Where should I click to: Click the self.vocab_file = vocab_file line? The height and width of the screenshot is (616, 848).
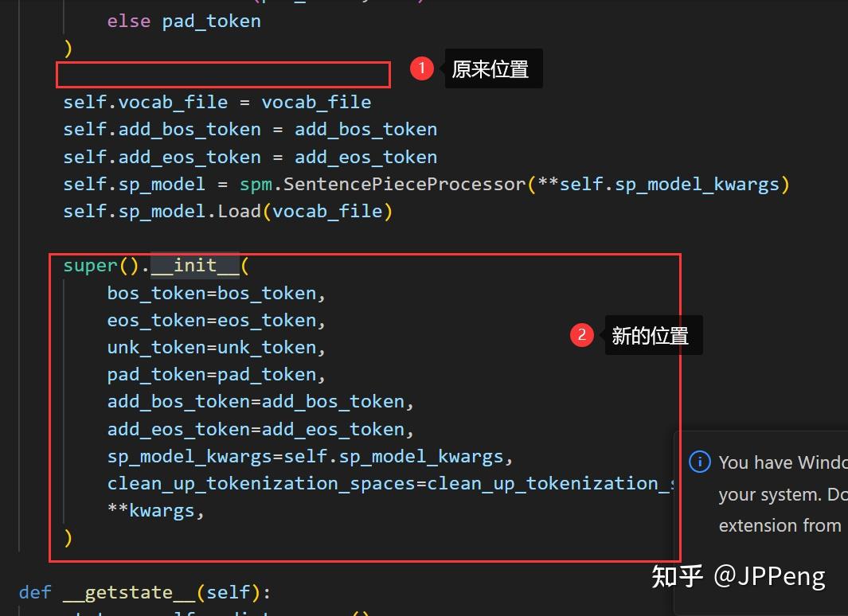click(x=217, y=102)
